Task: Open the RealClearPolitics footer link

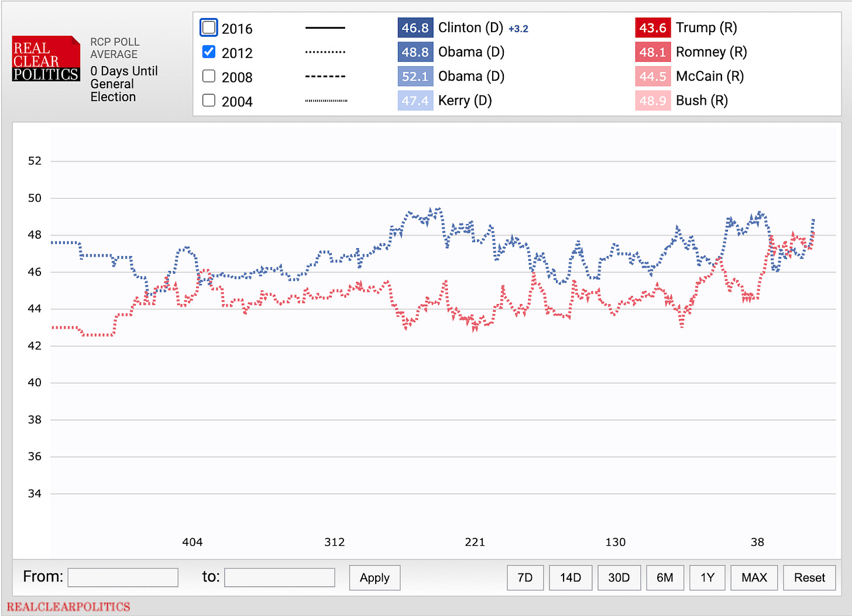Action: click(x=68, y=607)
